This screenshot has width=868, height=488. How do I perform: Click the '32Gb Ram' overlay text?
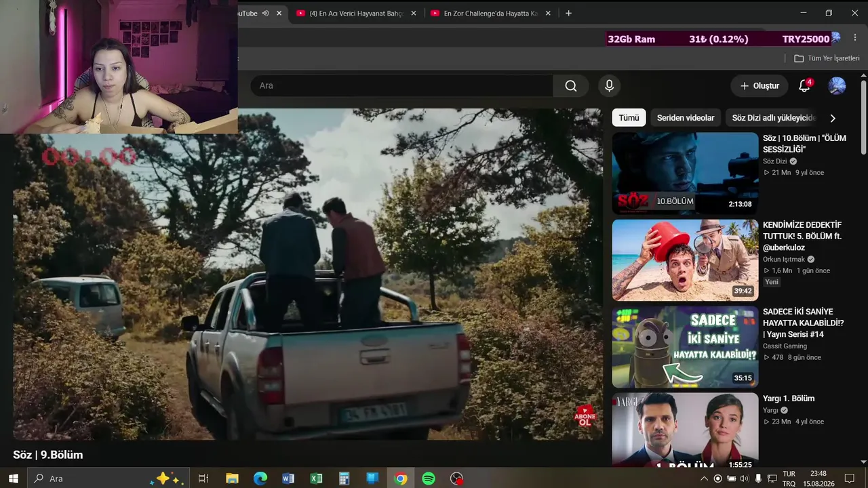631,39
